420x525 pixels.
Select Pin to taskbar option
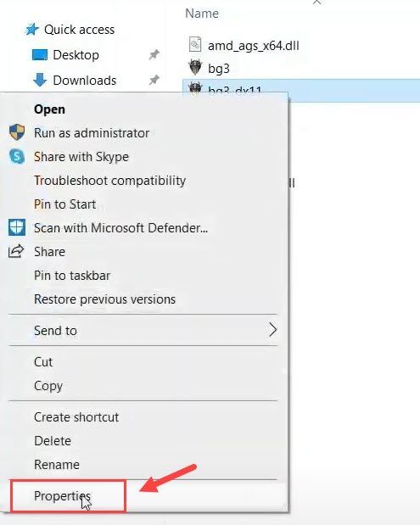point(72,276)
